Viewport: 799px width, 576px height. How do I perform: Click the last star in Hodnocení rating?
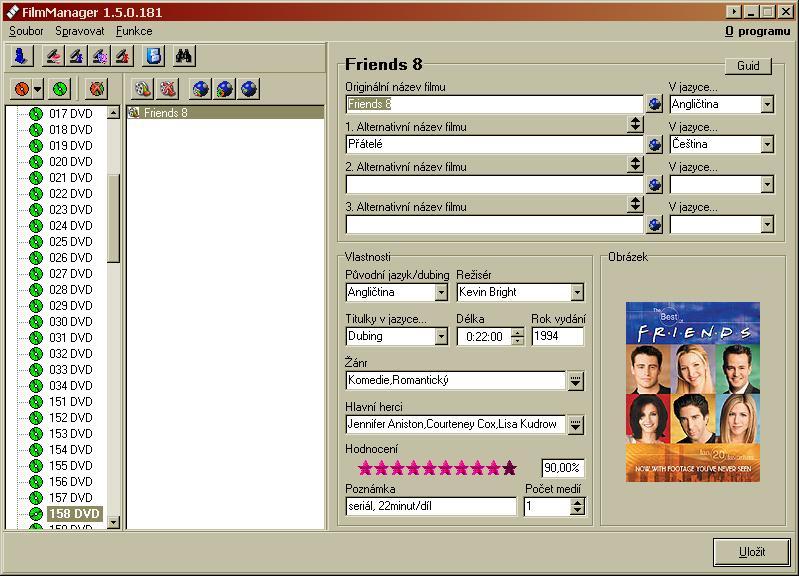pos(510,468)
